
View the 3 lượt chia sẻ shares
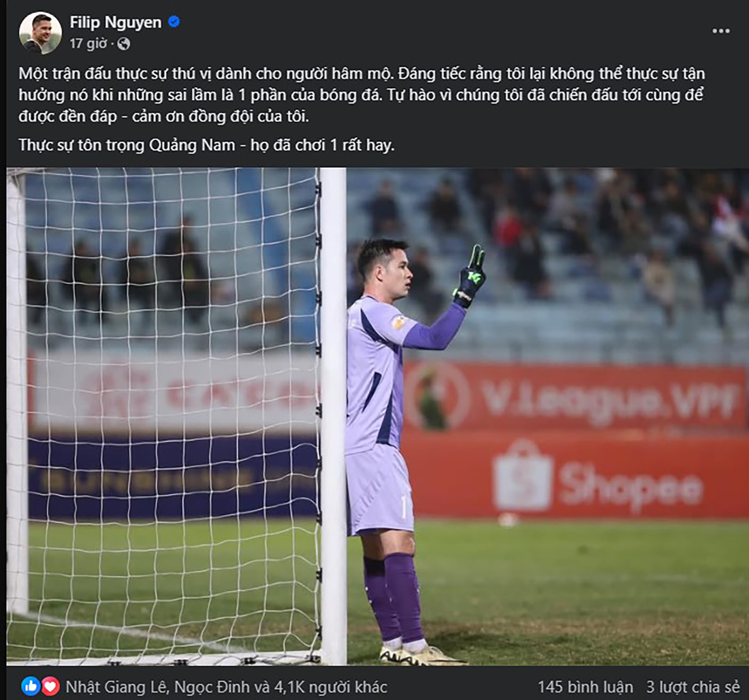pos(693,687)
